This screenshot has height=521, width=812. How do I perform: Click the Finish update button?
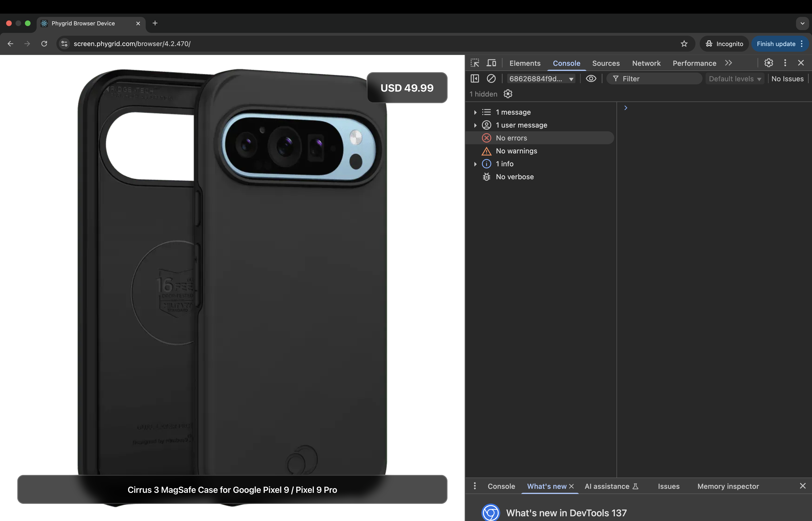tap(776, 44)
